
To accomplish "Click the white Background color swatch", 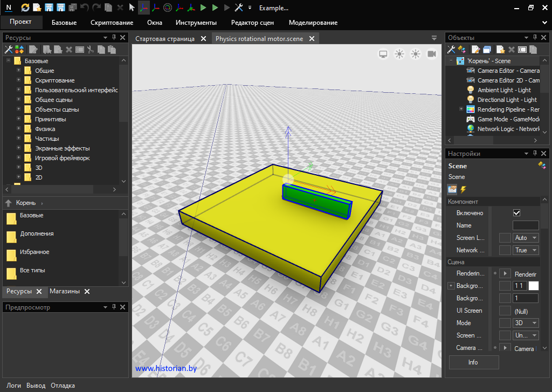I will pos(533,286).
